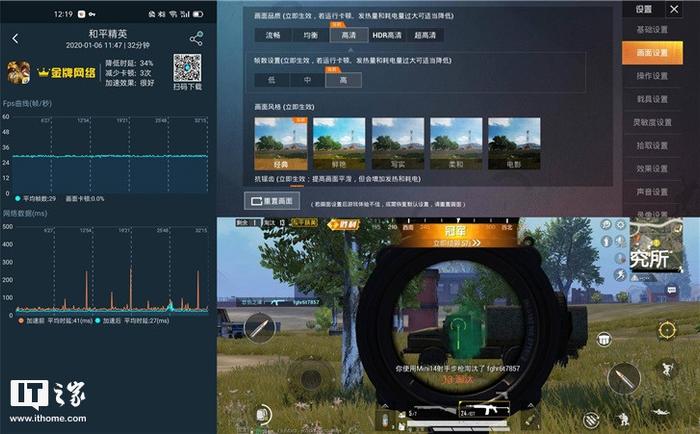Tap the prone lying-figure icon
Viewport: 700px width, 434px height.
point(662,412)
